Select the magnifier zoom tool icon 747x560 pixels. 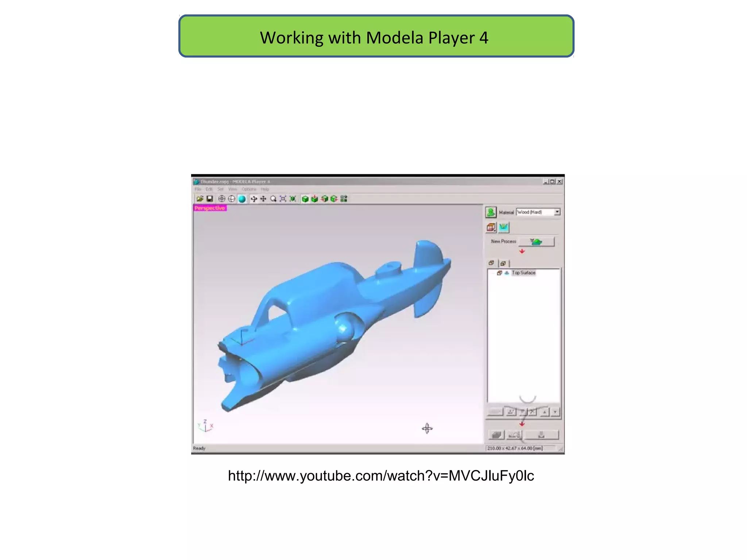(x=273, y=199)
